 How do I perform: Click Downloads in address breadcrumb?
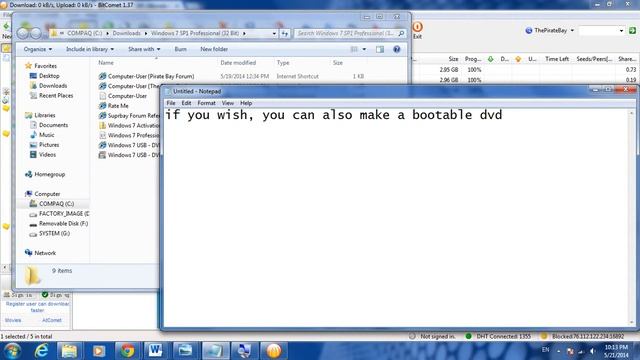[x=127, y=33]
